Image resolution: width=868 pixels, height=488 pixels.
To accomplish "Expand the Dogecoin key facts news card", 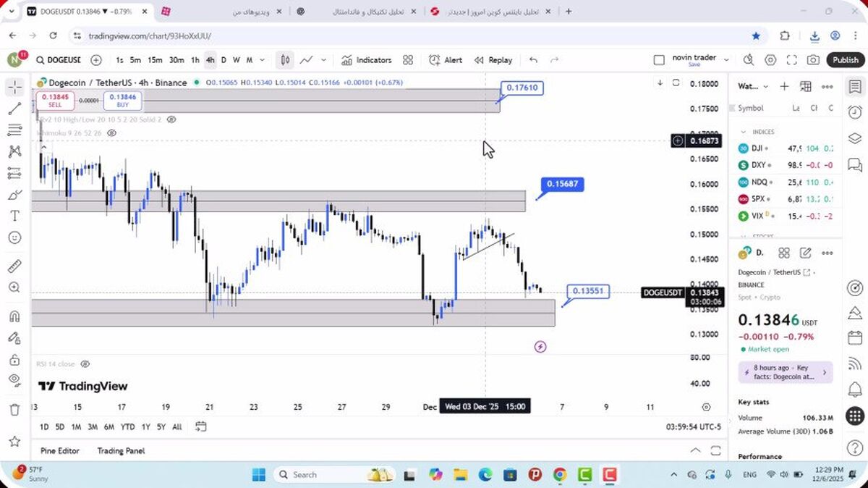I will [785, 372].
